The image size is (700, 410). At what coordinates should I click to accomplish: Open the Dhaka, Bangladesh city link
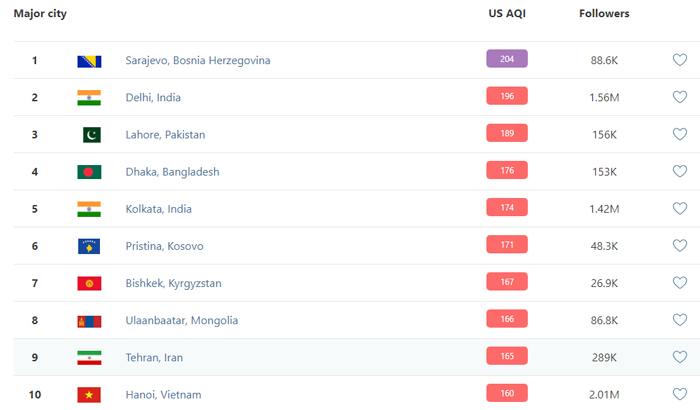pyautogui.click(x=172, y=172)
